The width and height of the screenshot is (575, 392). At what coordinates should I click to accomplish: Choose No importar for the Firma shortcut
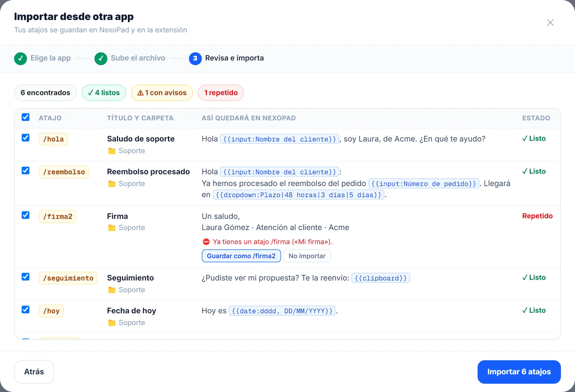(307, 256)
